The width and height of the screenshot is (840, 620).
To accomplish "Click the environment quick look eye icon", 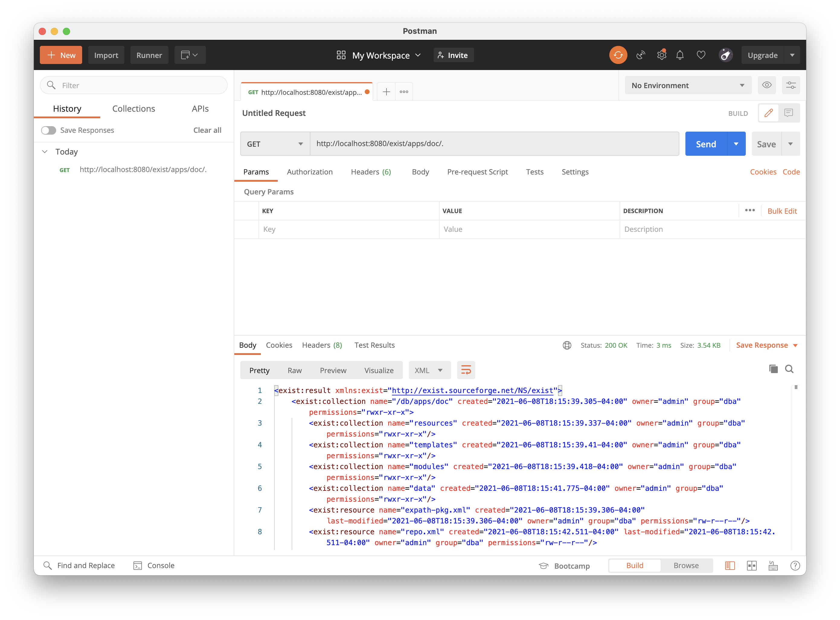I will coord(767,85).
